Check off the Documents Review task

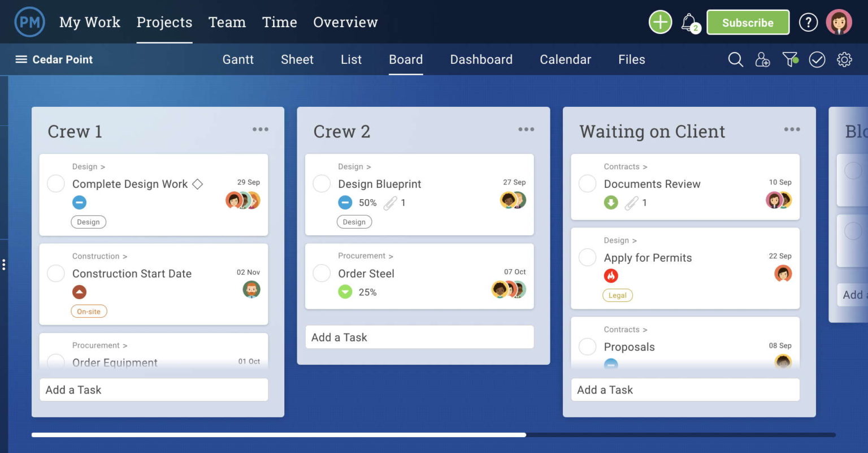coord(588,183)
